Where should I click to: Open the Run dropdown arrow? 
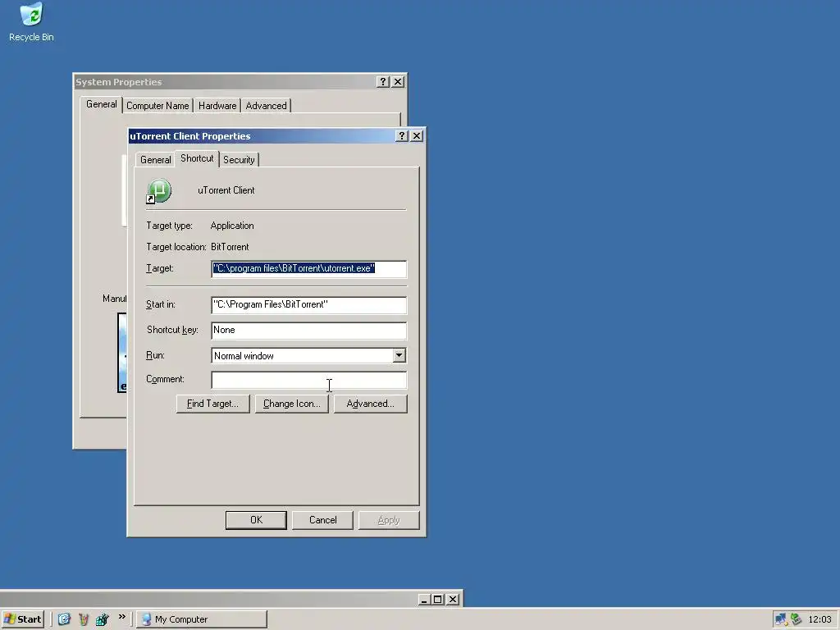pos(399,356)
